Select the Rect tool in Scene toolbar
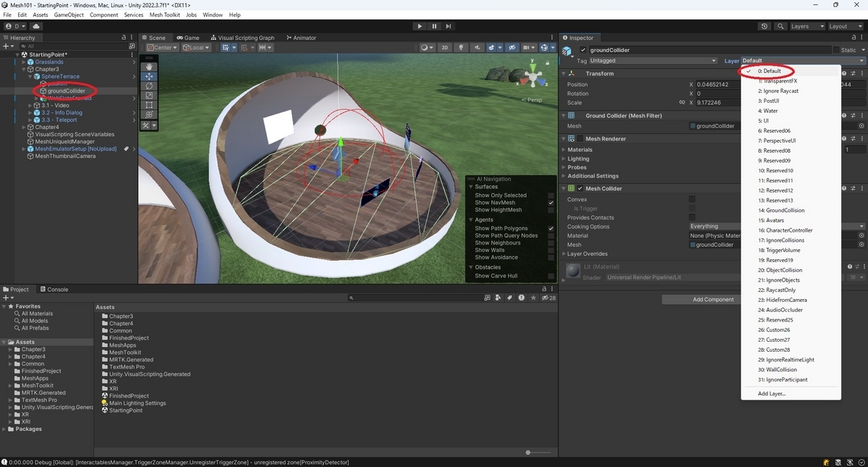Image resolution: width=868 pixels, height=467 pixels. click(149, 105)
